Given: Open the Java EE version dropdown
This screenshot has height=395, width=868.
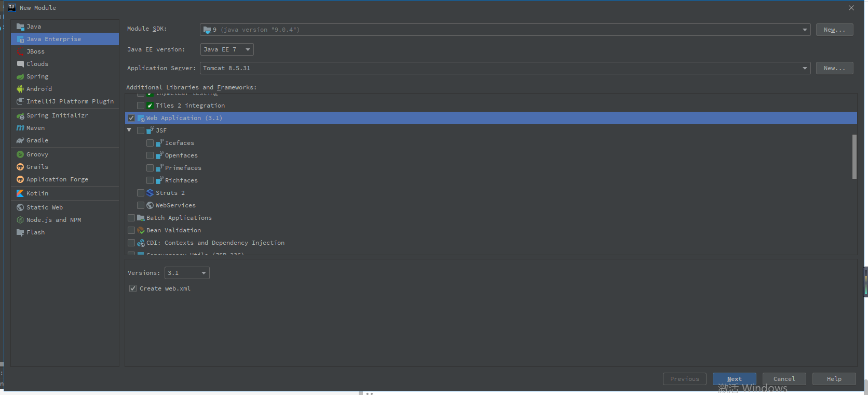Looking at the screenshot, I should (227, 49).
